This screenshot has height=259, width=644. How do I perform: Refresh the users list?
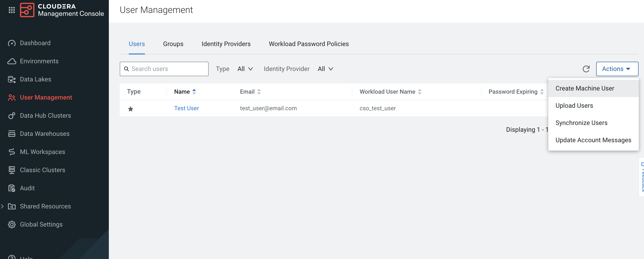tap(586, 69)
